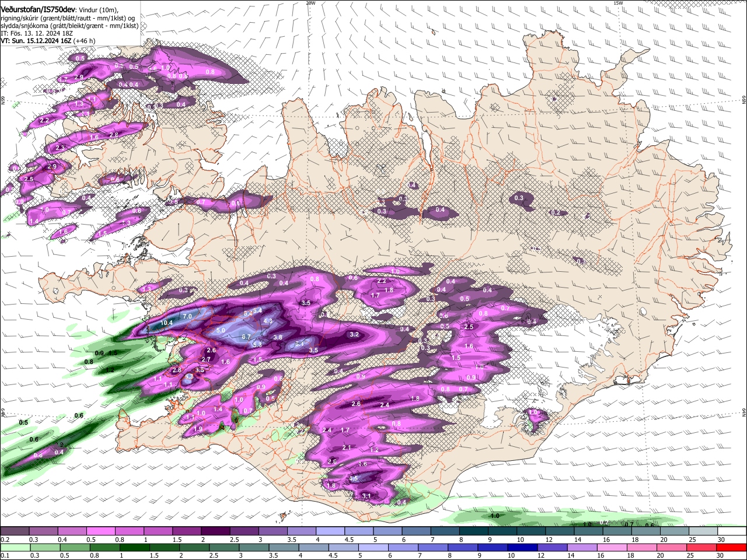This screenshot has width=747, height=560.
Task: Click the light lavender 5 swatch in rain legend
Action: coord(373,547)
